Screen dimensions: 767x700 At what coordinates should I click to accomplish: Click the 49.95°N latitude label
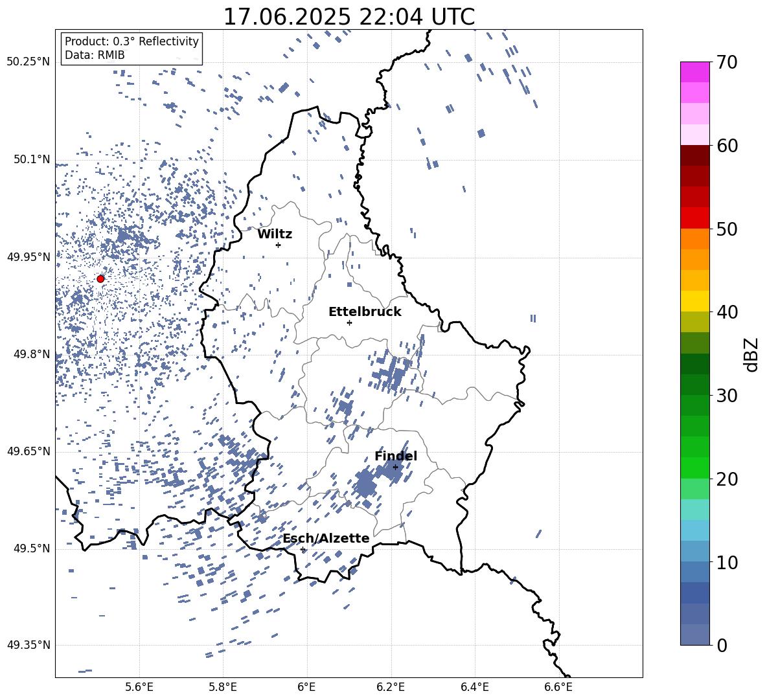pos(29,257)
